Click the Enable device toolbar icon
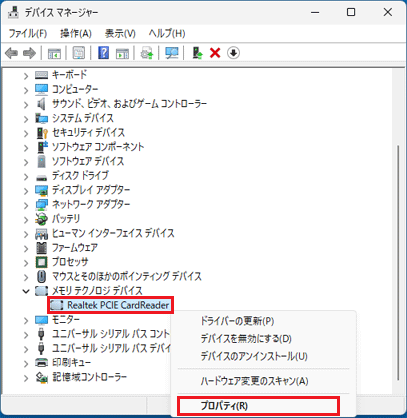 pyautogui.click(x=198, y=53)
